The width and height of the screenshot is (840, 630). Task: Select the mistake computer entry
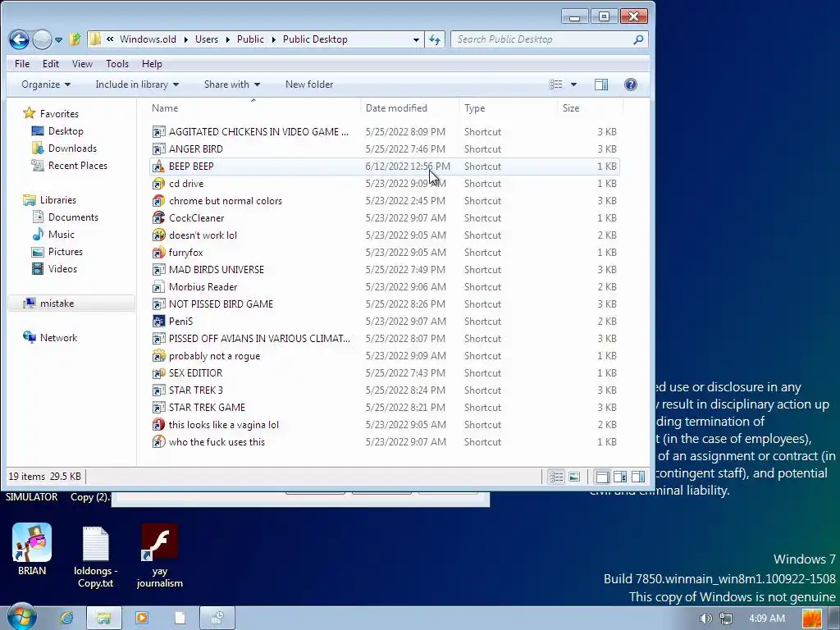click(x=49, y=304)
